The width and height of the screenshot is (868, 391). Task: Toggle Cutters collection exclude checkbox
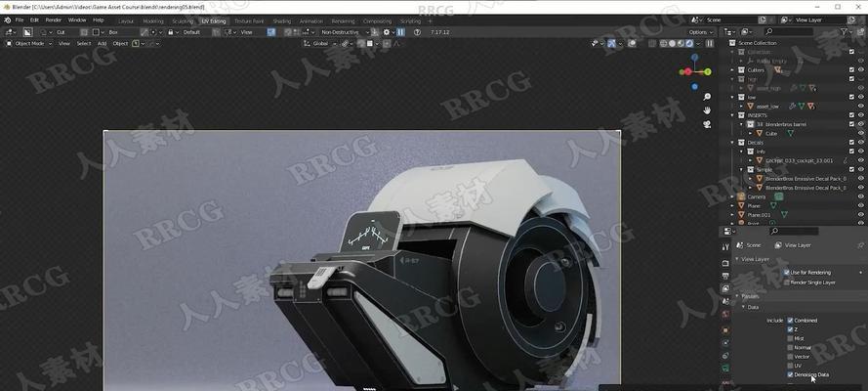[851, 69]
